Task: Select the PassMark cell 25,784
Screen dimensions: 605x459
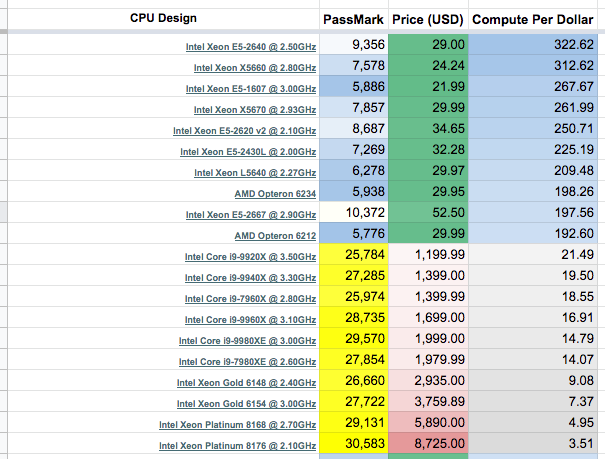Action: (354, 255)
